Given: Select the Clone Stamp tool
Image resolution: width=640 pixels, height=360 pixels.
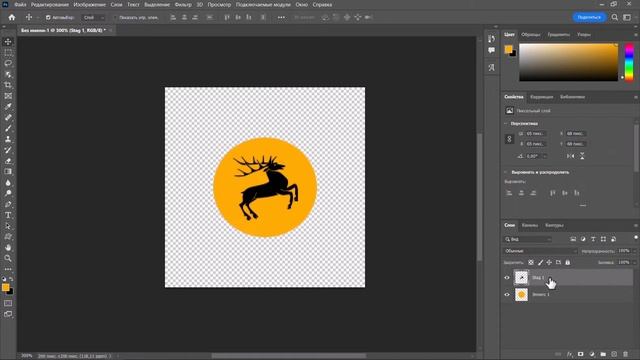Looking at the screenshot, I should 8,139.
